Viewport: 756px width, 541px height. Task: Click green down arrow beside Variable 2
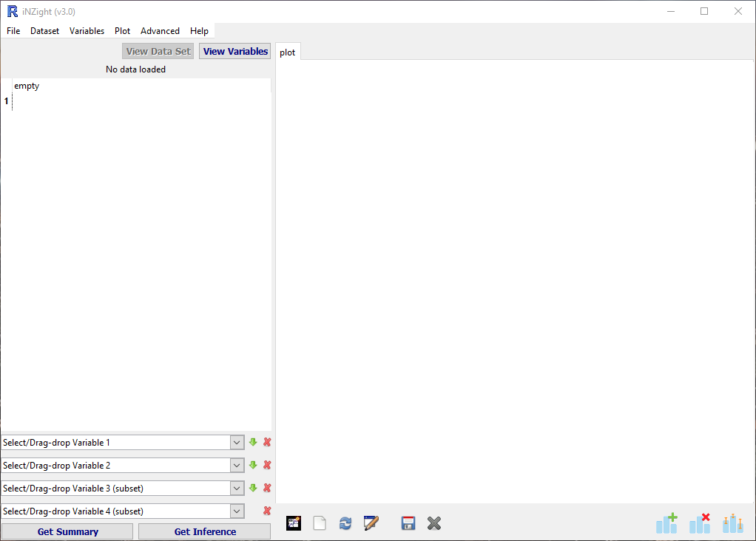point(253,465)
